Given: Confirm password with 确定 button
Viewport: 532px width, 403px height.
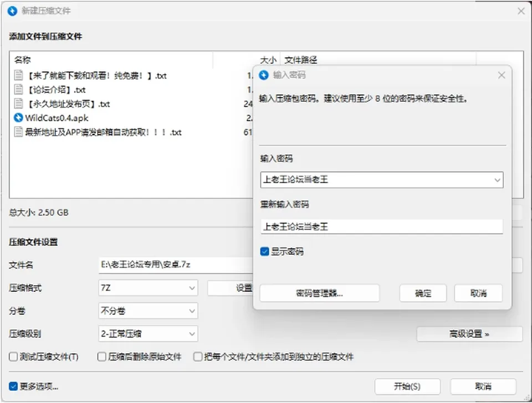Looking at the screenshot, I should click(x=423, y=293).
